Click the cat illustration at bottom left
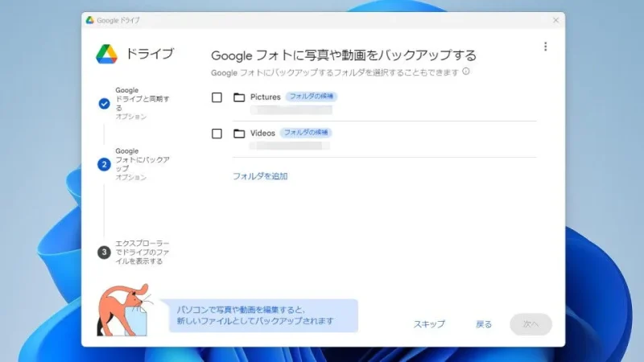 tap(122, 308)
